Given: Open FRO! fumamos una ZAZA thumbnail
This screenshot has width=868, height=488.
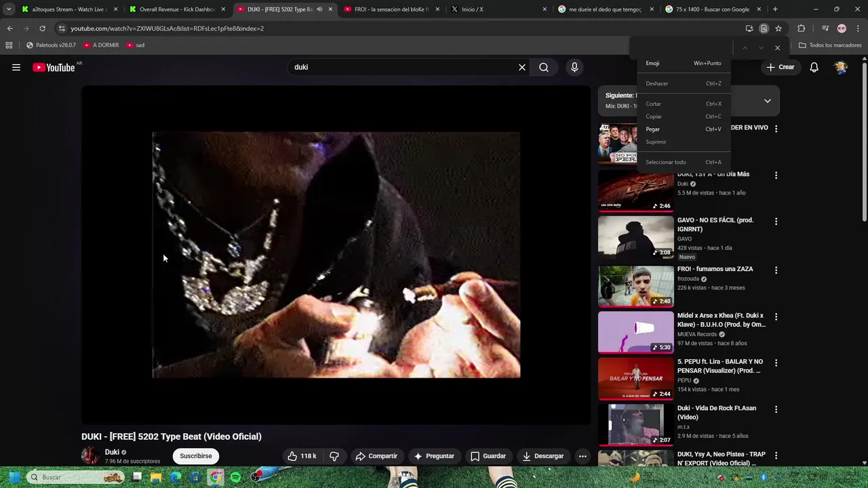Looking at the screenshot, I should (635, 286).
